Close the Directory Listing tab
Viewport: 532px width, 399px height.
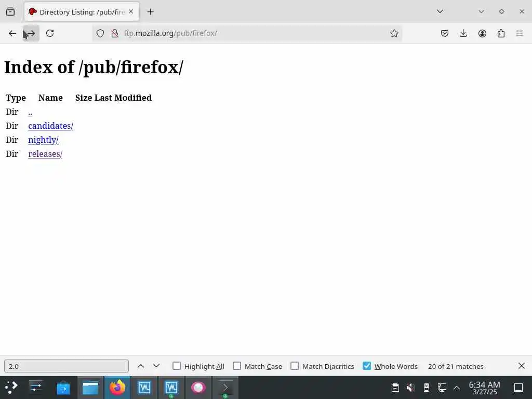(131, 12)
